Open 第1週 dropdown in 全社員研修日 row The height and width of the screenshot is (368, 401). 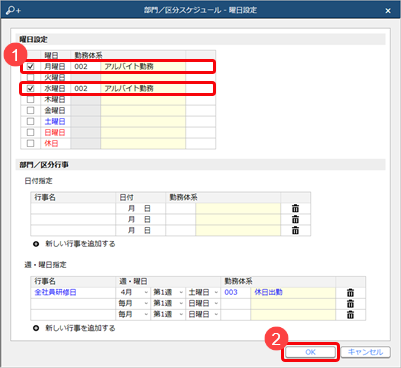(x=168, y=293)
